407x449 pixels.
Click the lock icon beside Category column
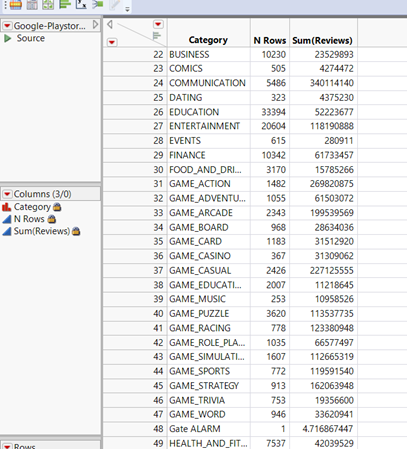tap(57, 207)
